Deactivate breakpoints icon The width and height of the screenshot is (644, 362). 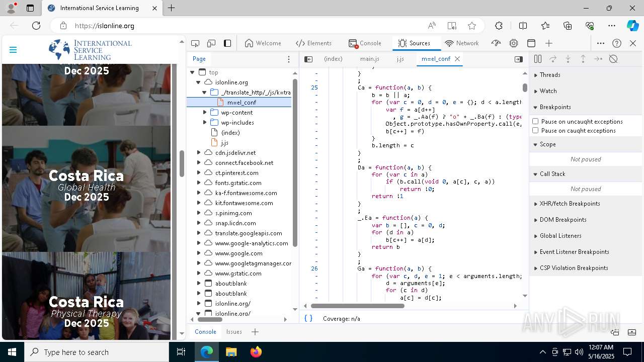tap(613, 59)
